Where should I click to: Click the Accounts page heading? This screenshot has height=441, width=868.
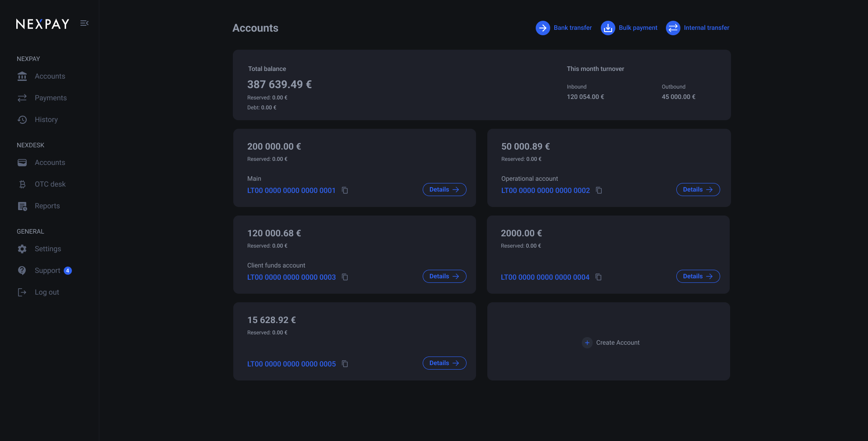[255, 28]
